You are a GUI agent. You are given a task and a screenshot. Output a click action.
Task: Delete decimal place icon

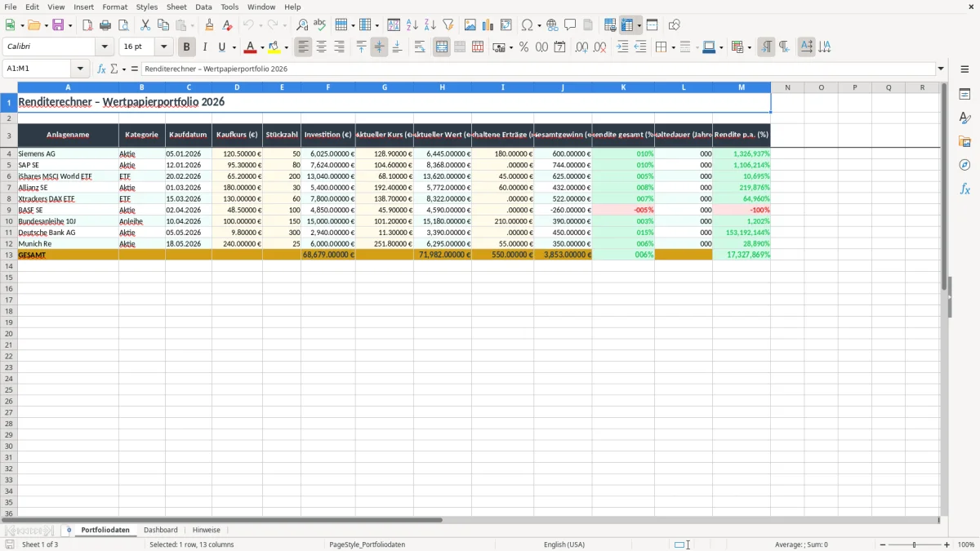click(599, 47)
